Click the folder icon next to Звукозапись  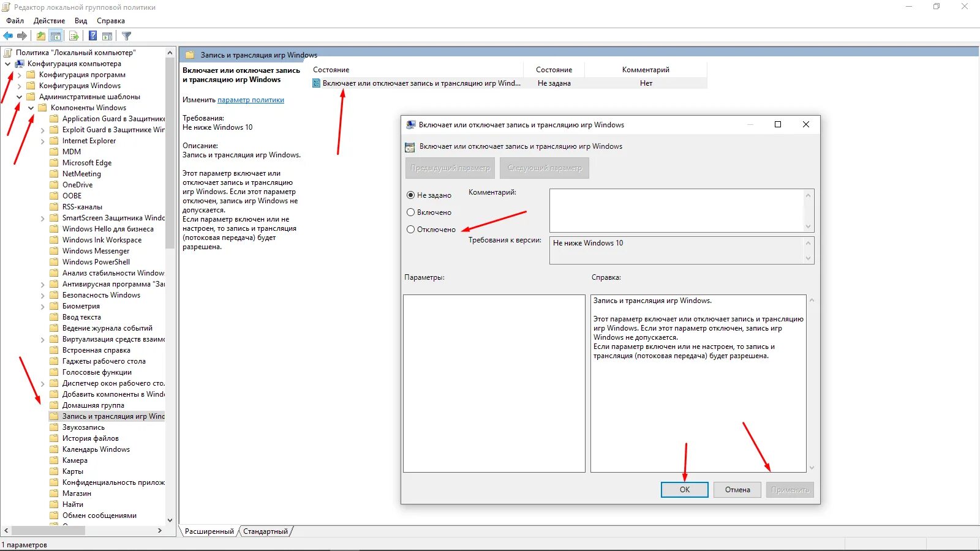click(x=54, y=427)
